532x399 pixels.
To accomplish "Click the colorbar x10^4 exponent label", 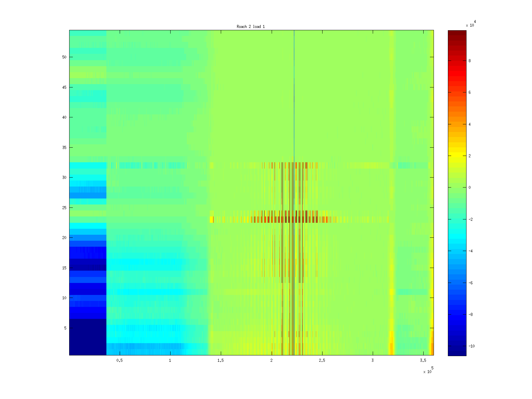I will coord(470,24).
